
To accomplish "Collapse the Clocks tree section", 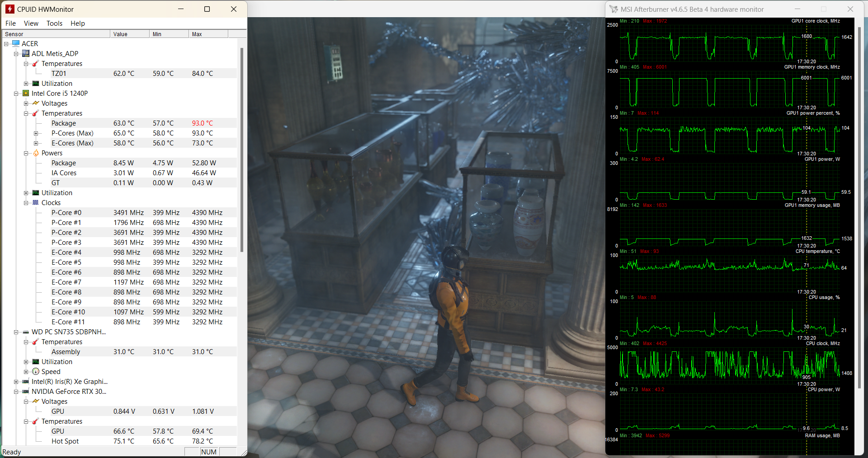I will click(26, 203).
